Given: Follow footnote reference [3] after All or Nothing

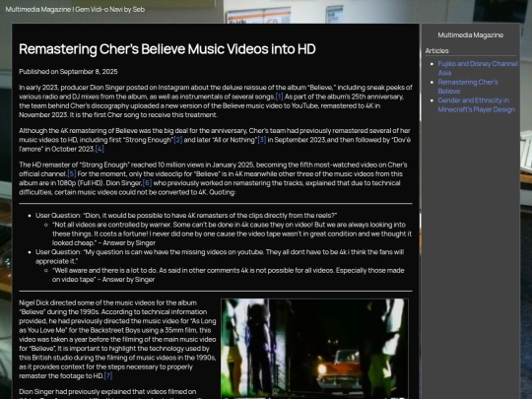Looking at the screenshot, I should point(262,140).
